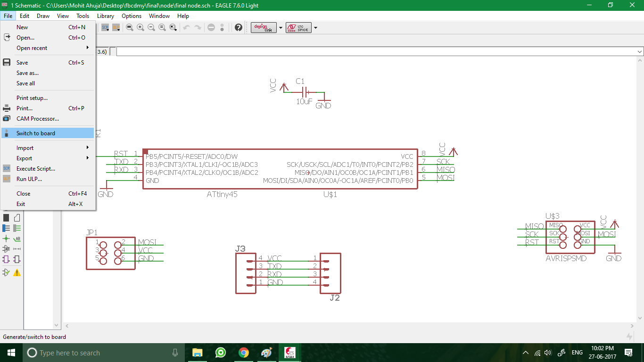Select Save all in the File menu
644x362 pixels.
click(48, 83)
